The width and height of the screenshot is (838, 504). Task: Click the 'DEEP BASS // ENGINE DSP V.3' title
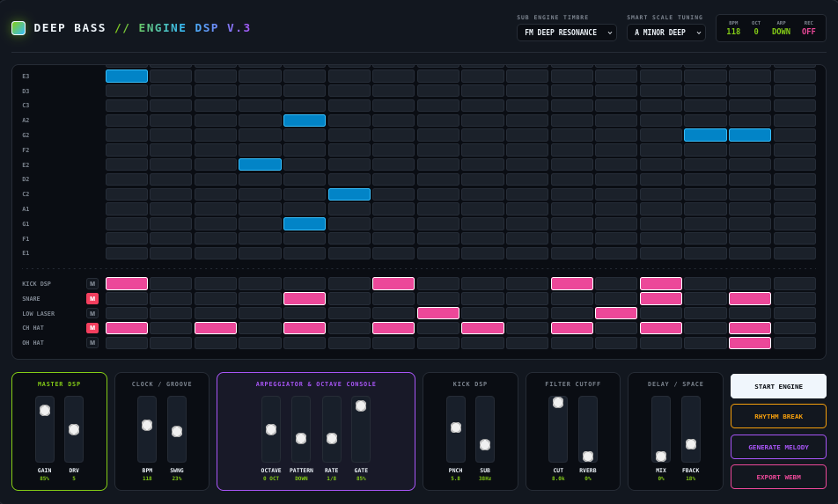pos(143,28)
